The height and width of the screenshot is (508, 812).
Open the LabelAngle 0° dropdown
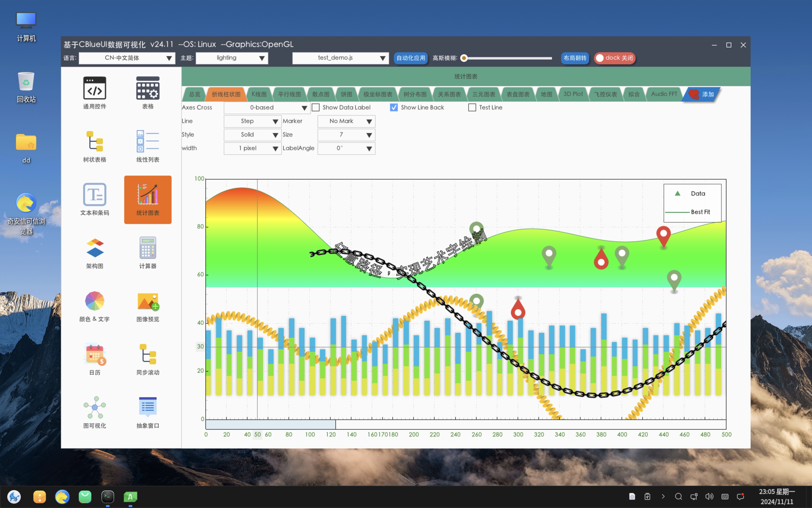346,149
